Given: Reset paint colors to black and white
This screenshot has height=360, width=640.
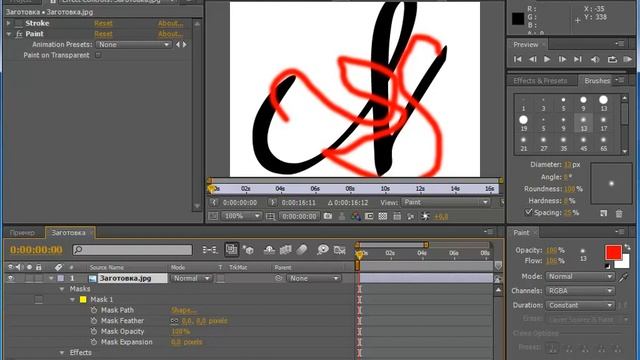Looking at the screenshot, I should click(607, 266).
